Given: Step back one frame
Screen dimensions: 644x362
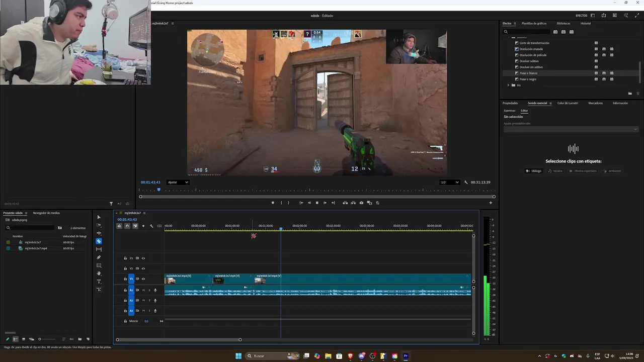Looking at the screenshot, I should (309, 203).
